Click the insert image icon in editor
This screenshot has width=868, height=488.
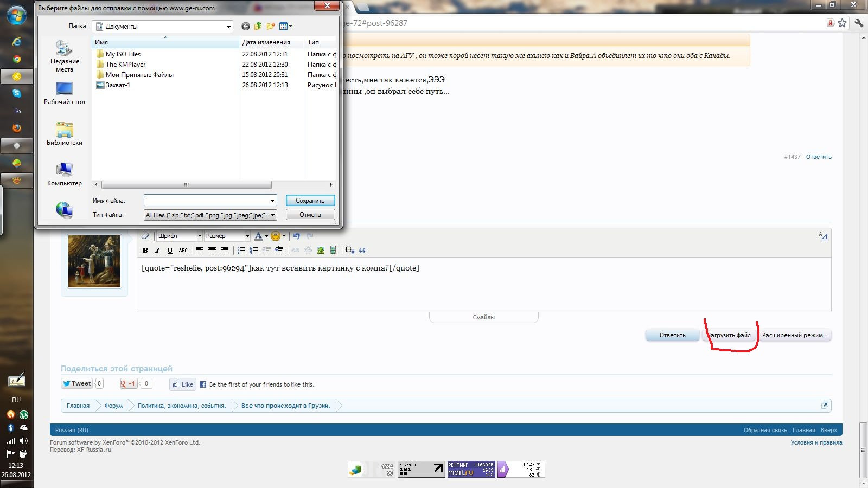[321, 251]
